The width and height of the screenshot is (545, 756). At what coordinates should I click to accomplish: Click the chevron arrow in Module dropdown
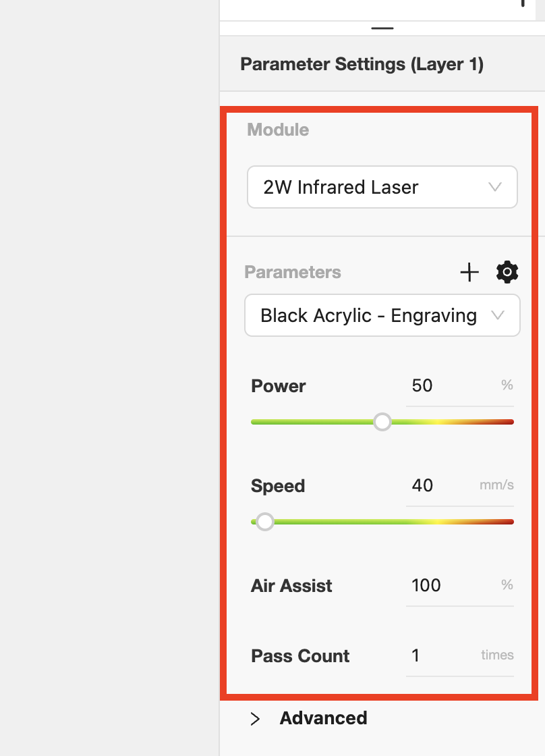click(x=495, y=186)
